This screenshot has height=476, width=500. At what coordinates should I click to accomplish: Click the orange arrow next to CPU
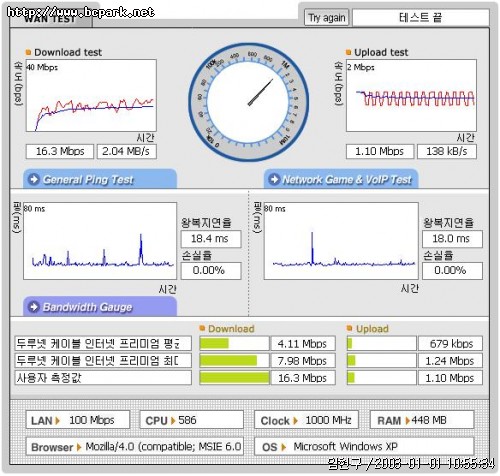pos(173,421)
